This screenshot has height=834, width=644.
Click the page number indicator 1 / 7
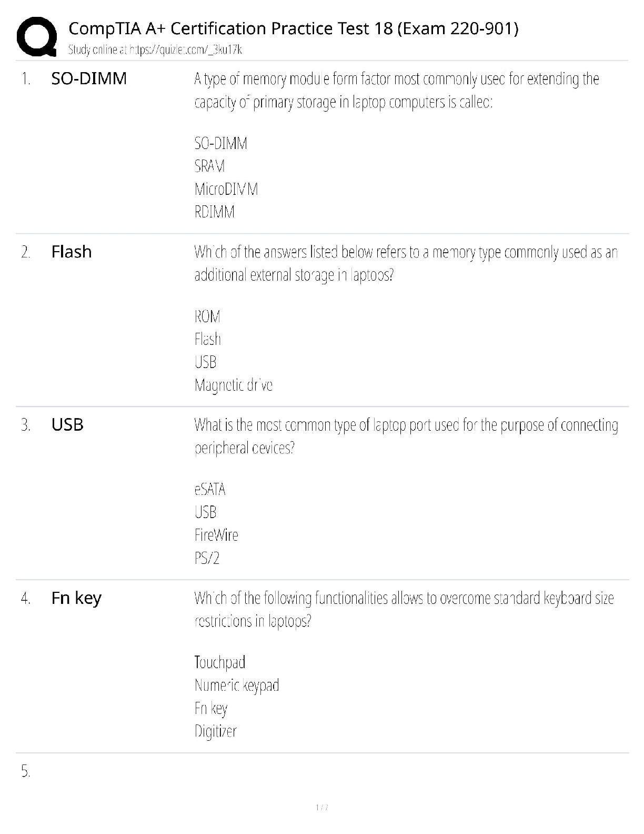321,807
